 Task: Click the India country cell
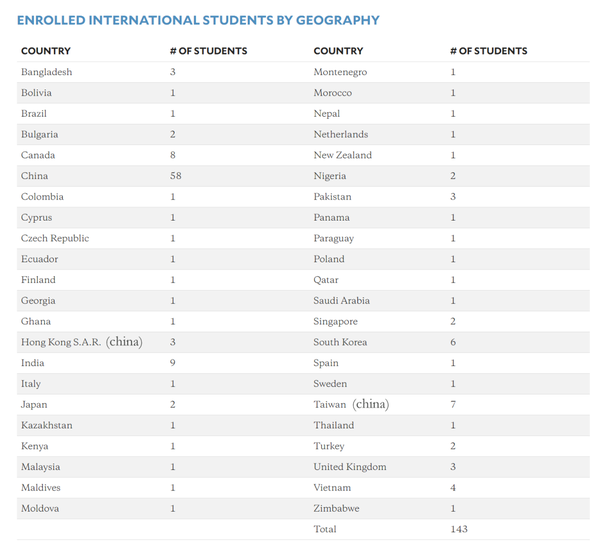(33, 362)
